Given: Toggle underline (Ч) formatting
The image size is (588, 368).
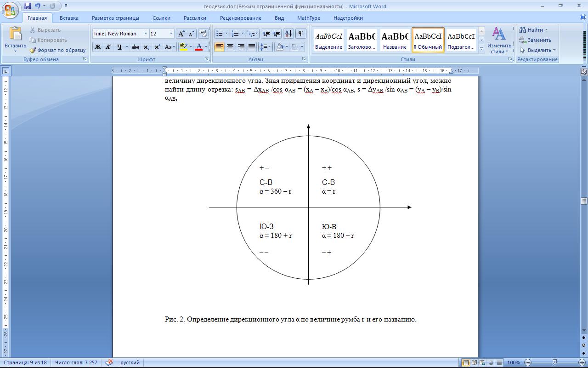Looking at the screenshot, I should (x=119, y=47).
